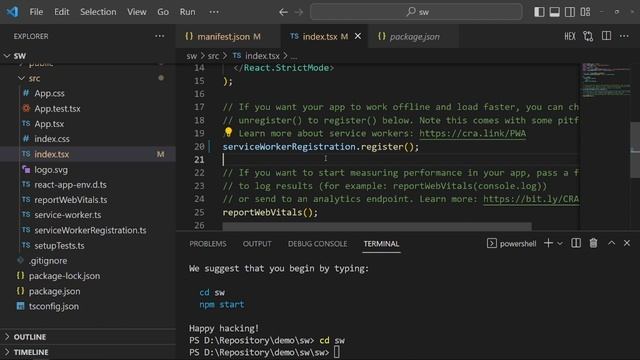The height and width of the screenshot is (360, 640).
Task: Toggle the bottom panel layout icon
Action: click(554, 12)
